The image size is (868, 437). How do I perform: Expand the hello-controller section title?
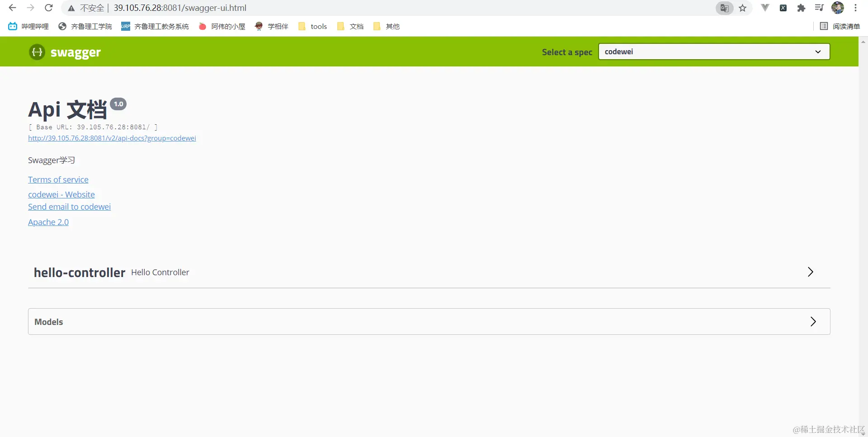[x=80, y=273]
